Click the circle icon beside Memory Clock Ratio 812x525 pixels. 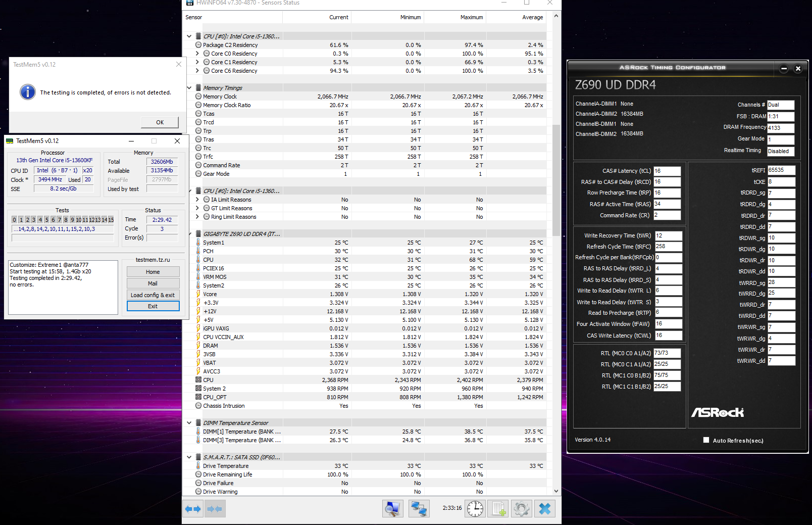(x=198, y=105)
